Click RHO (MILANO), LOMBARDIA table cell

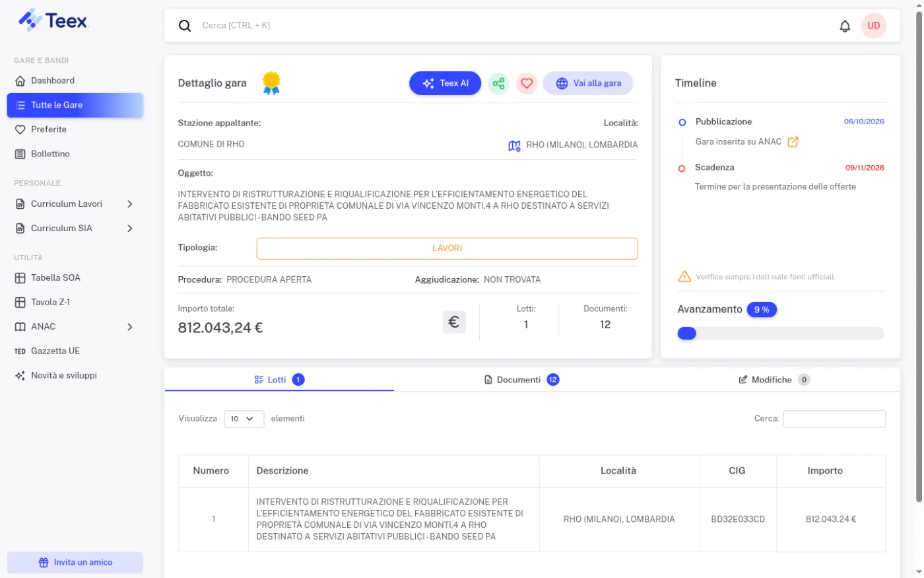click(619, 519)
